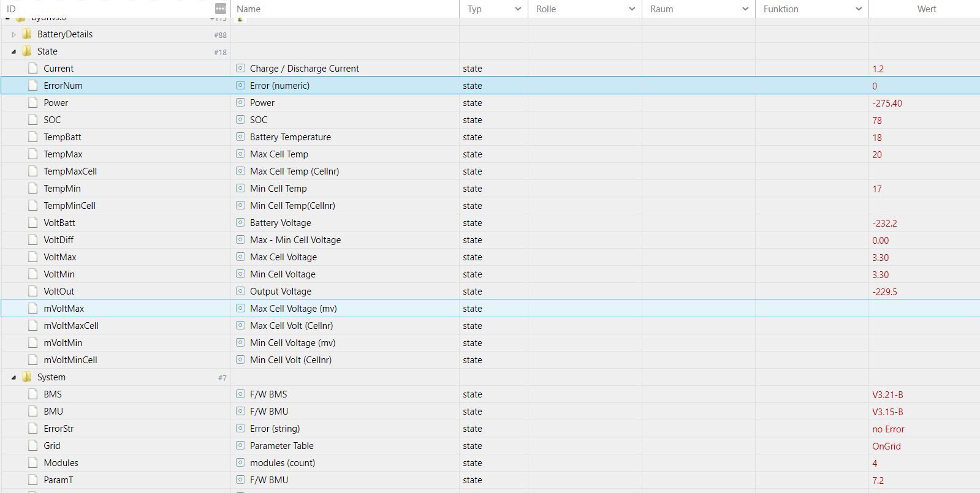980x493 pixels.
Task: Click state icon beside Max Cell Voltage (mv)
Action: pos(240,309)
